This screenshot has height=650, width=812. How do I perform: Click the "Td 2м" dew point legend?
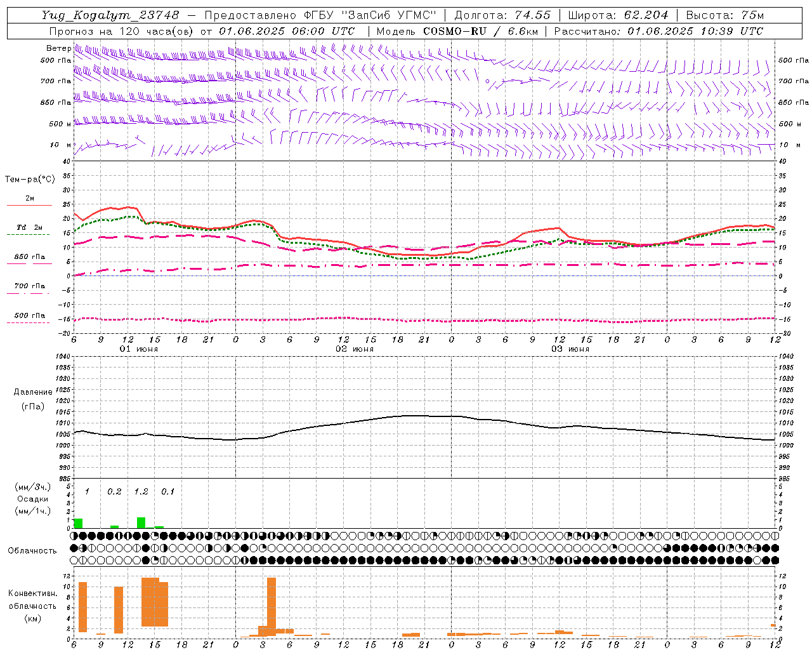30,227
